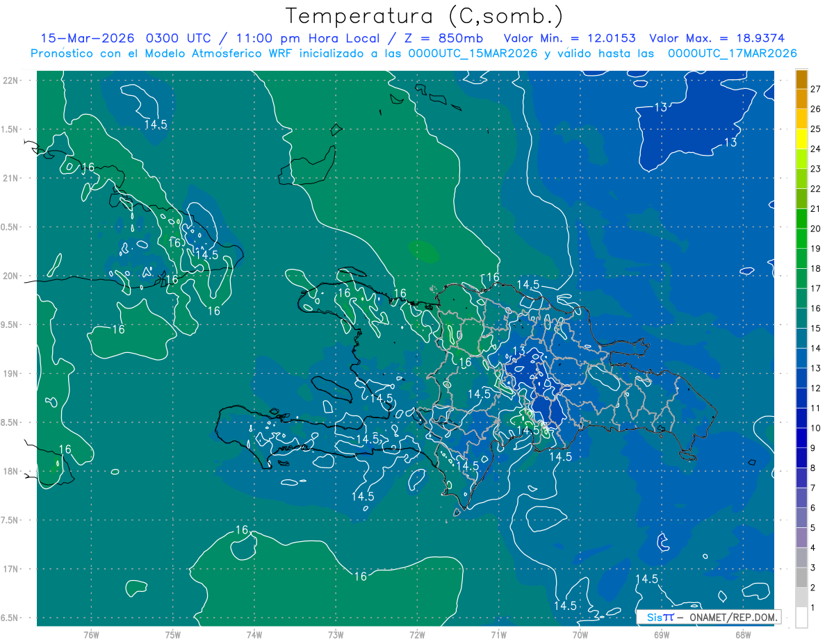Click the "76W" longitude axis label
The width and height of the screenshot is (834, 644).
pos(91,635)
